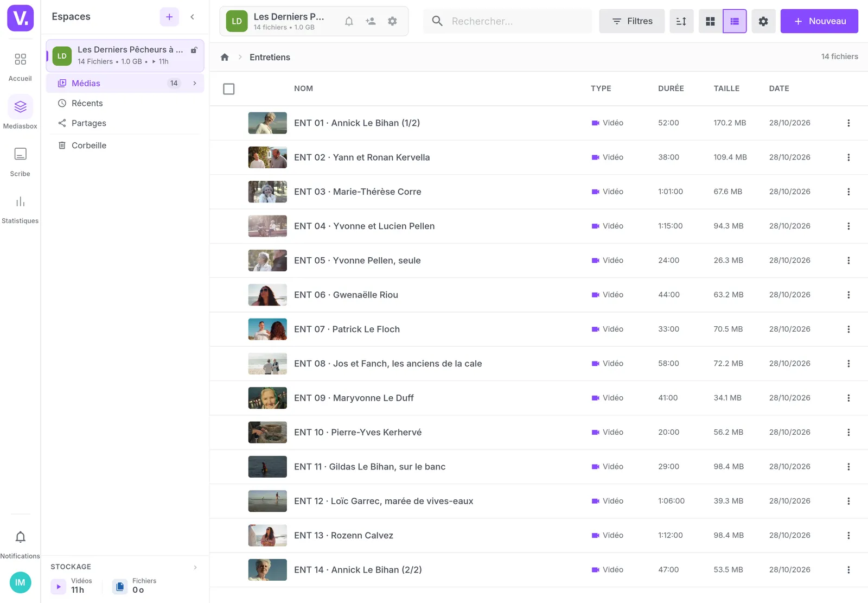Collapse the Espaces sidebar panel
This screenshot has width=868, height=603.
coord(192,17)
